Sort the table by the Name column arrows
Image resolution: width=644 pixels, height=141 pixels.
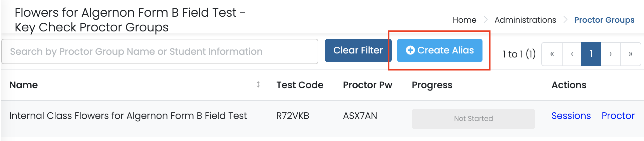[x=258, y=85]
